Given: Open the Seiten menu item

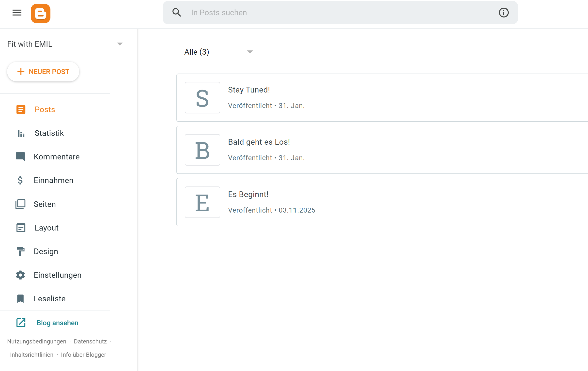Looking at the screenshot, I should [x=45, y=204].
